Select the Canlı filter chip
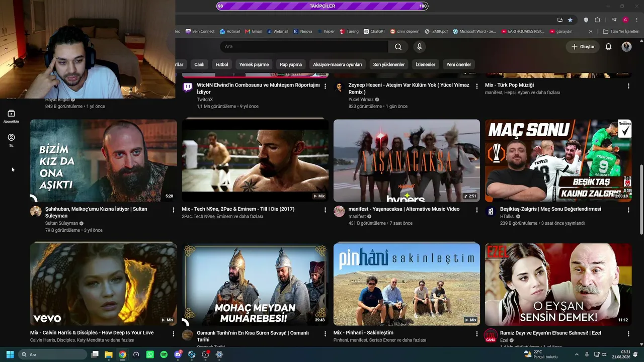The image size is (644, 362). coord(199,64)
